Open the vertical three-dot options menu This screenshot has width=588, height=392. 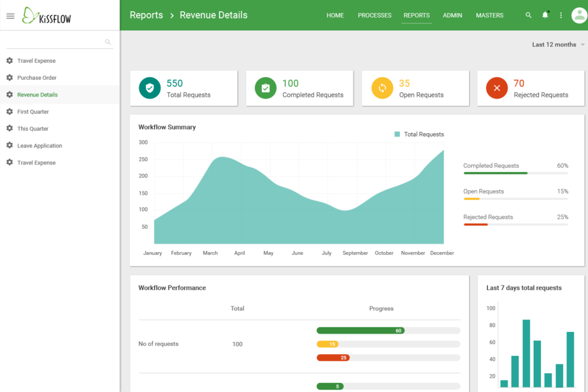pos(561,15)
